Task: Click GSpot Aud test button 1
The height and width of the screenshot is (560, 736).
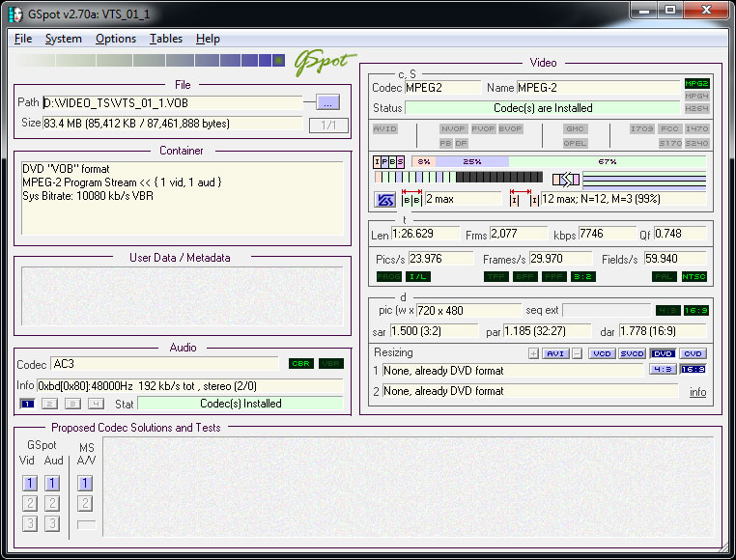Action: tap(52, 483)
